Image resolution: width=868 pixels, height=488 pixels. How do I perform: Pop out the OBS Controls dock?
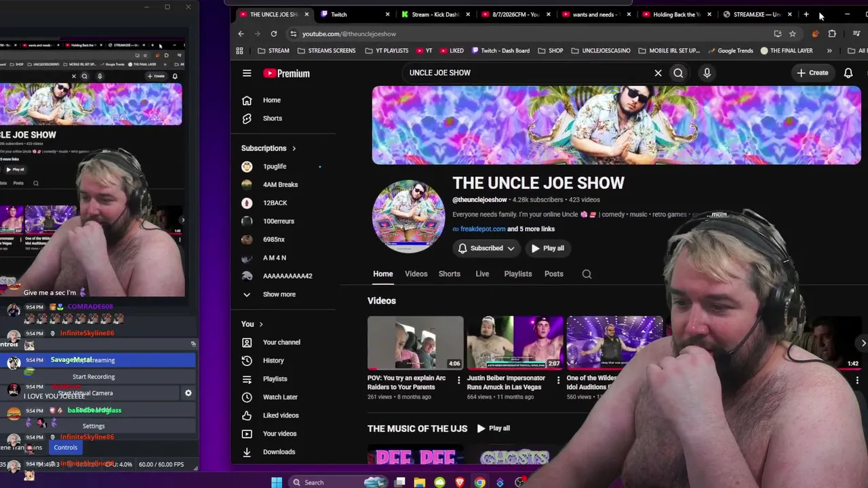pyautogui.click(x=193, y=344)
